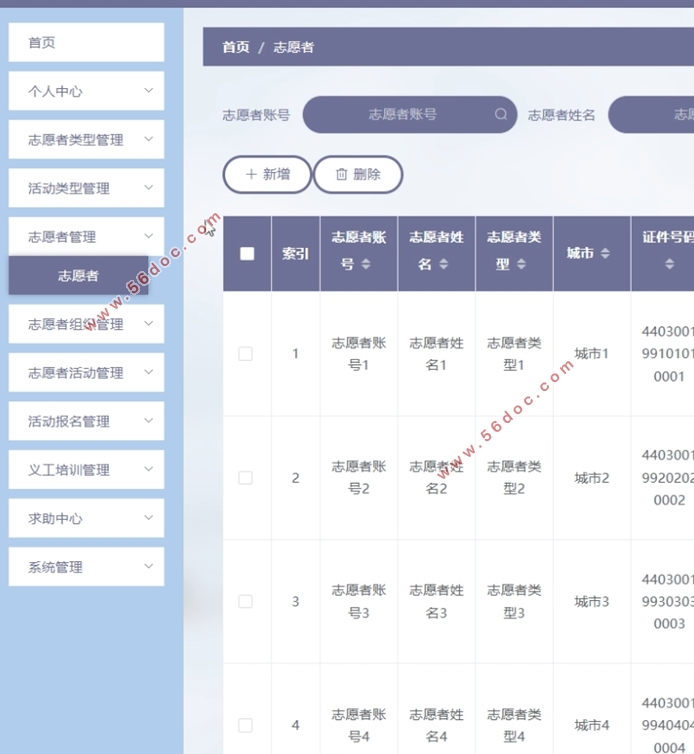694x754 pixels.
Task: Click sort icon under 证件号码 header
Action: (x=669, y=264)
